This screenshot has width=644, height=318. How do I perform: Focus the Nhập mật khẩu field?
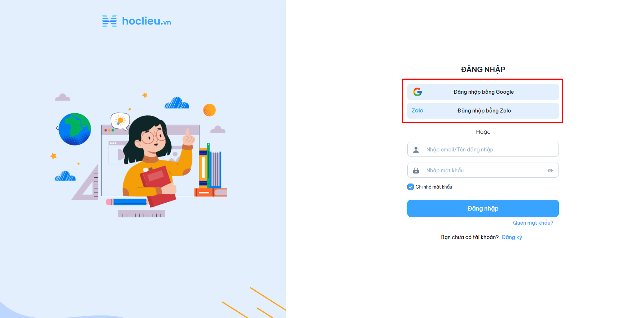(483, 170)
